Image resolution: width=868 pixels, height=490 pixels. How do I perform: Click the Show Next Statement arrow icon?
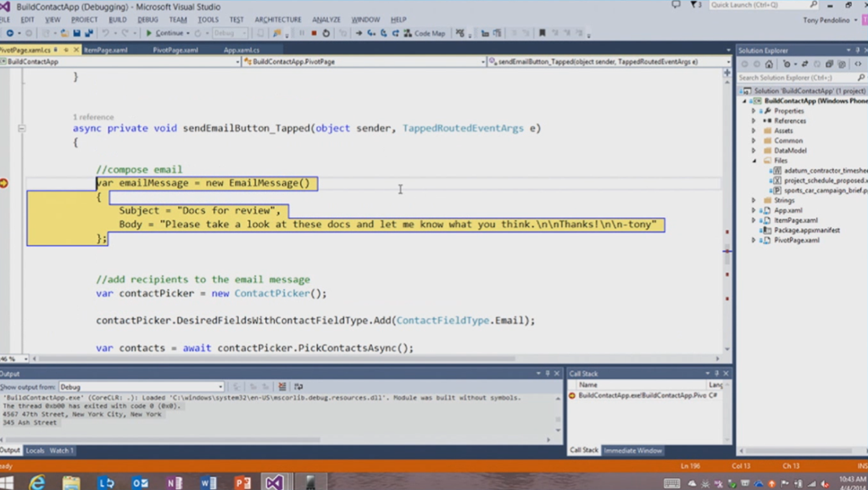tap(359, 33)
